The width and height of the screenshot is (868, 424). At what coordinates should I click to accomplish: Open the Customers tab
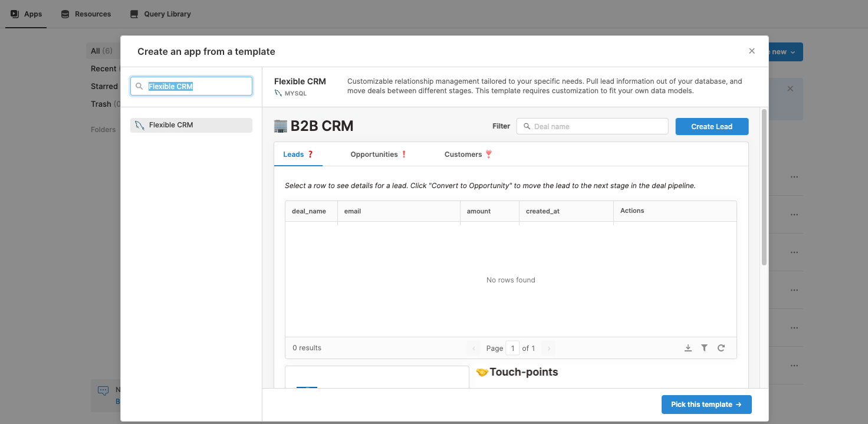pos(464,154)
